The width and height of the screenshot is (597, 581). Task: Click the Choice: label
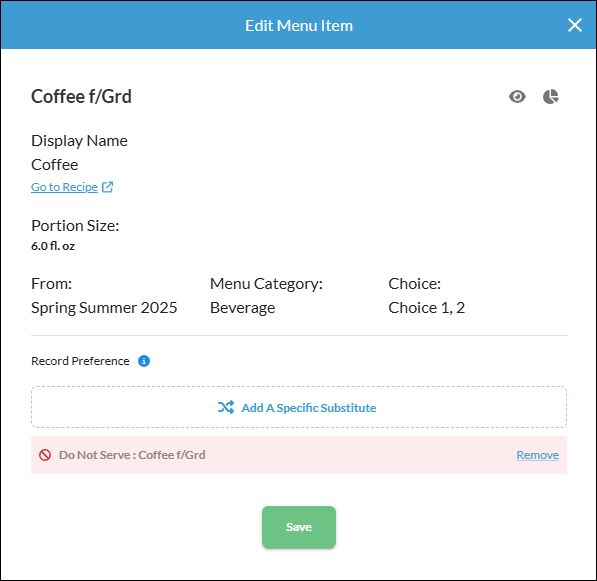click(414, 284)
